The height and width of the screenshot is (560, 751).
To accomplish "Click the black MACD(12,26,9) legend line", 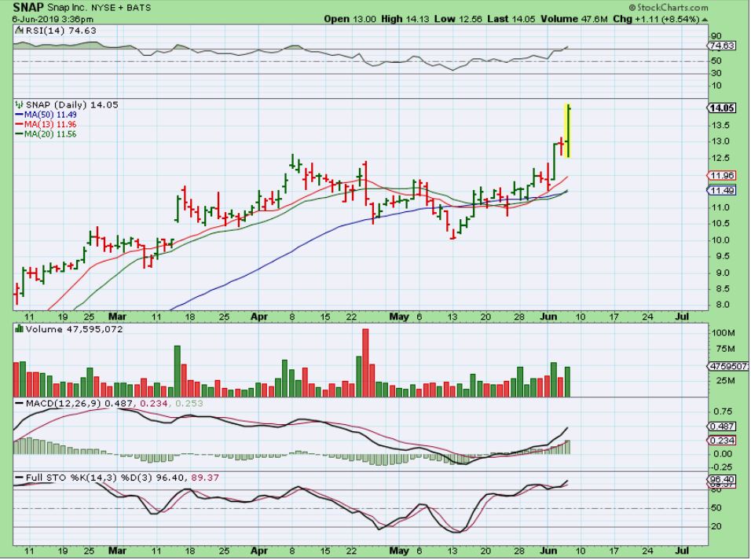I will point(20,404).
